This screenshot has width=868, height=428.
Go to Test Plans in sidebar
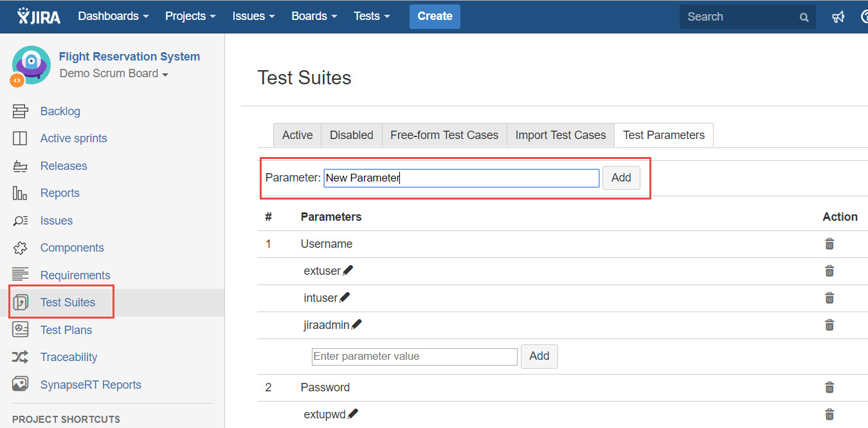pos(66,330)
